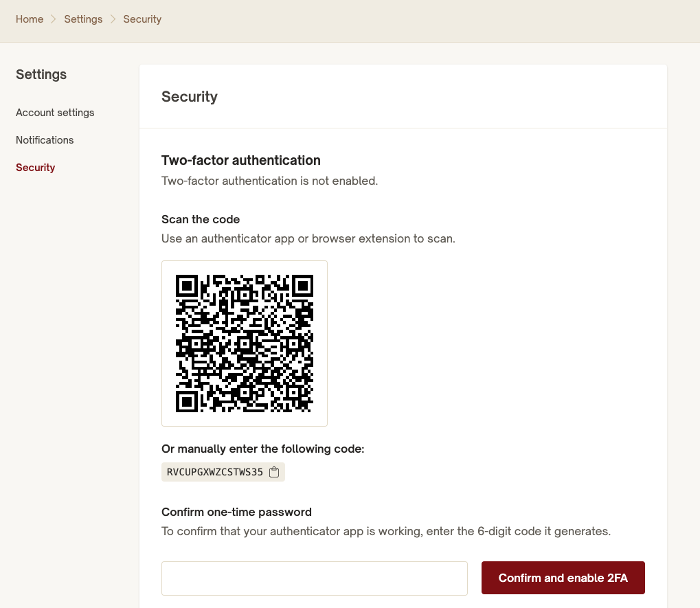700x608 pixels.
Task: Click the Confirm one-time password heading
Action: [x=236, y=512]
